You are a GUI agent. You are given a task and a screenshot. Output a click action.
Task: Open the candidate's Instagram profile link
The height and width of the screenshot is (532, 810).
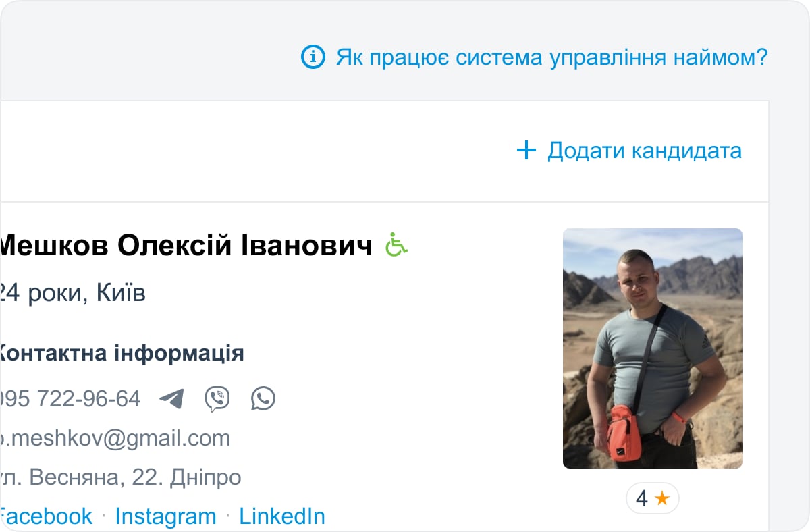[x=165, y=516]
